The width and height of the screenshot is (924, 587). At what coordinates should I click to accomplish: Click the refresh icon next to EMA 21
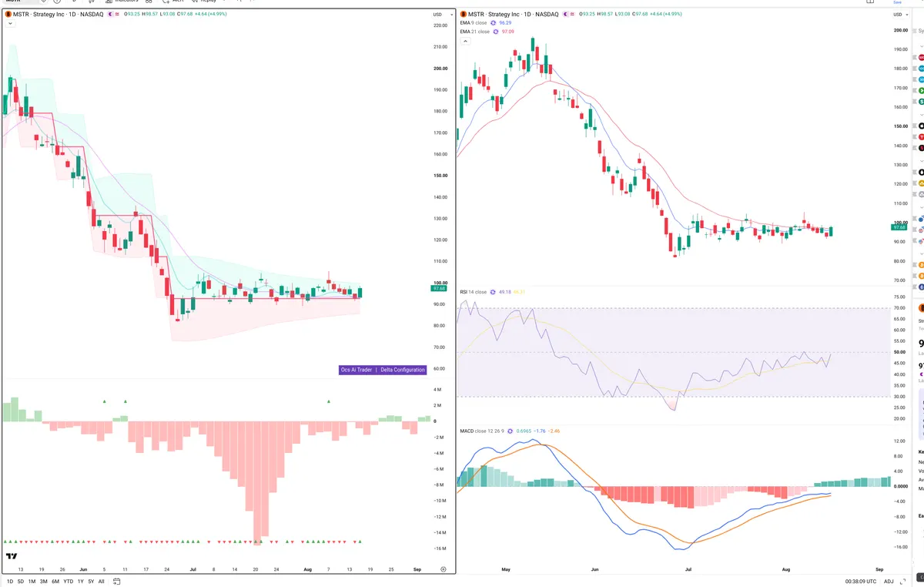point(495,32)
